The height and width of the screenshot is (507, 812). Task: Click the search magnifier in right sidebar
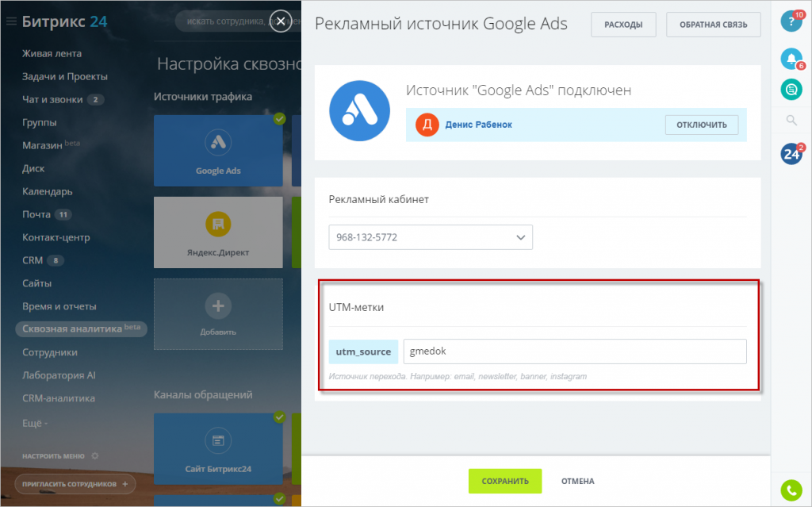point(791,121)
